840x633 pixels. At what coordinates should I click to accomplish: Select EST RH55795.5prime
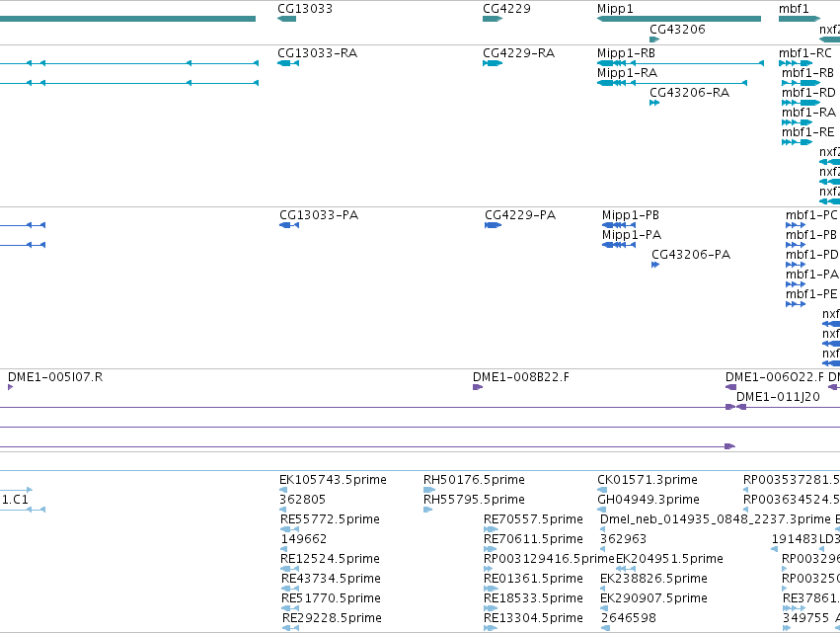tap(474, 500)
